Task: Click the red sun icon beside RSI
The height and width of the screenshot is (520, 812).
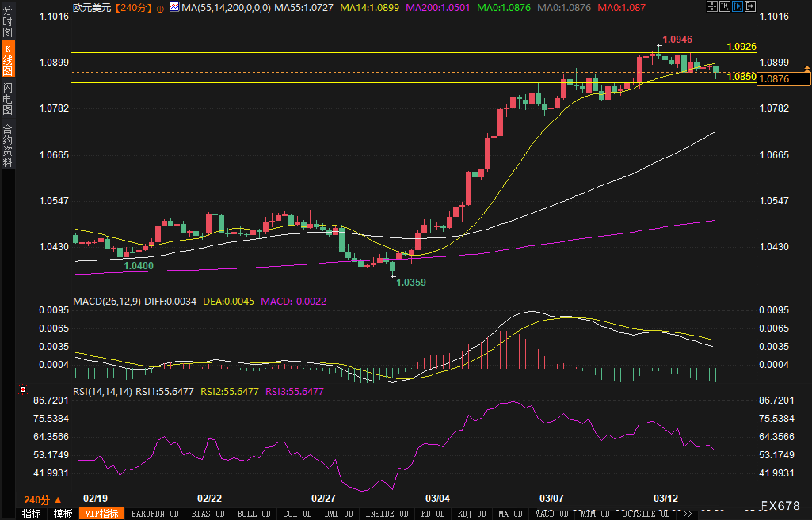Action: pyautogui.click(x=23, y=390)
